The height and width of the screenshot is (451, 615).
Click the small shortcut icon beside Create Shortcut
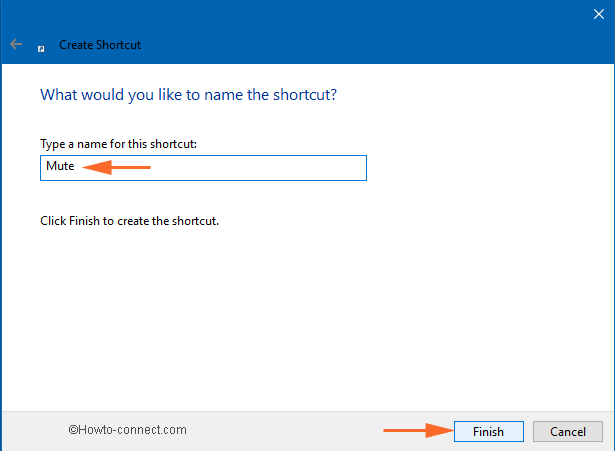coord(41,47)
